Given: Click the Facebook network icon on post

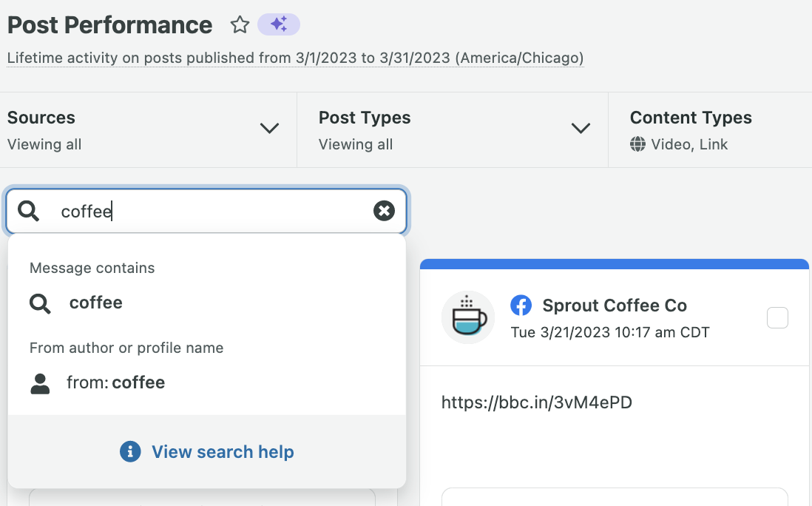Looking at the screenshot, I should [x=521, y=306].
